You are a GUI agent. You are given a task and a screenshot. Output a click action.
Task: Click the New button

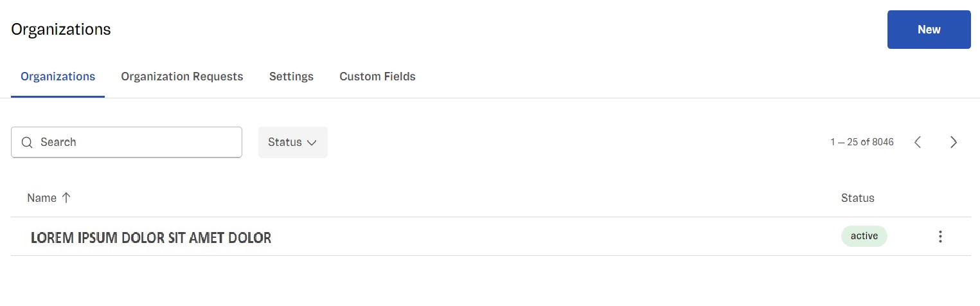929,30
